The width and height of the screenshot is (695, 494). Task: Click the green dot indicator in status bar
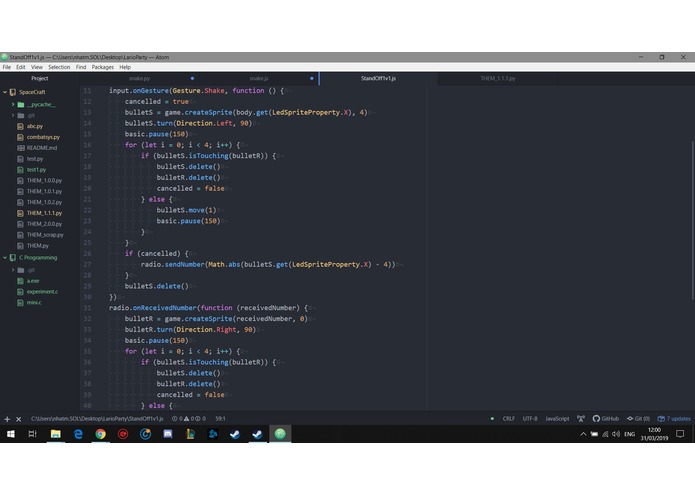tap(492, 419)
